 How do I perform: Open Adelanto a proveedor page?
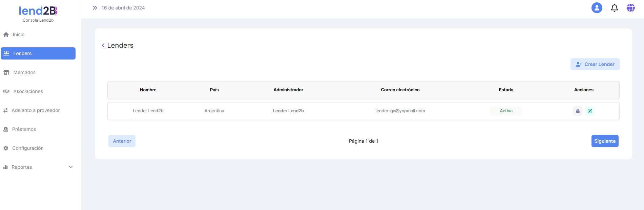pos(36,110)
